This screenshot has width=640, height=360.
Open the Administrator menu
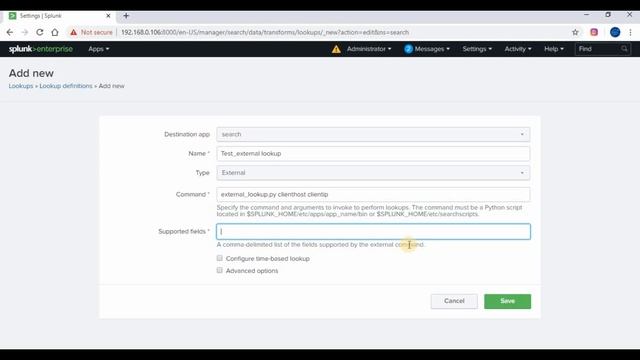tap(369, 49)
